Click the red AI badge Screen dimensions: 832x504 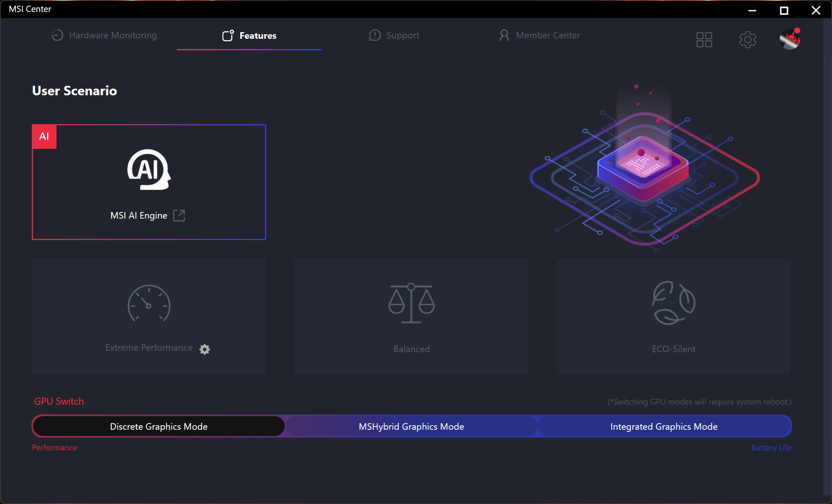44,137
